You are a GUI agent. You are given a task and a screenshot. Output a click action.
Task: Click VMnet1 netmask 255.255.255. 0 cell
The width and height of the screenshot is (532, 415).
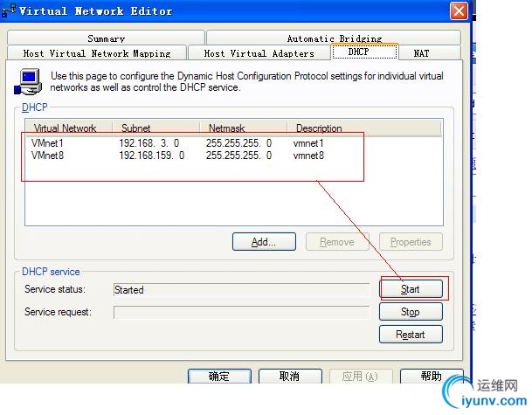[x=238, y=143]
